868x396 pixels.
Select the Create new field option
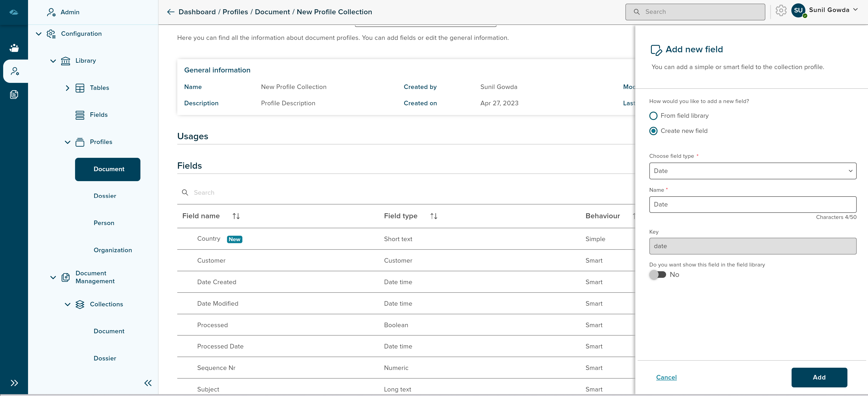(x=653, y=131)
